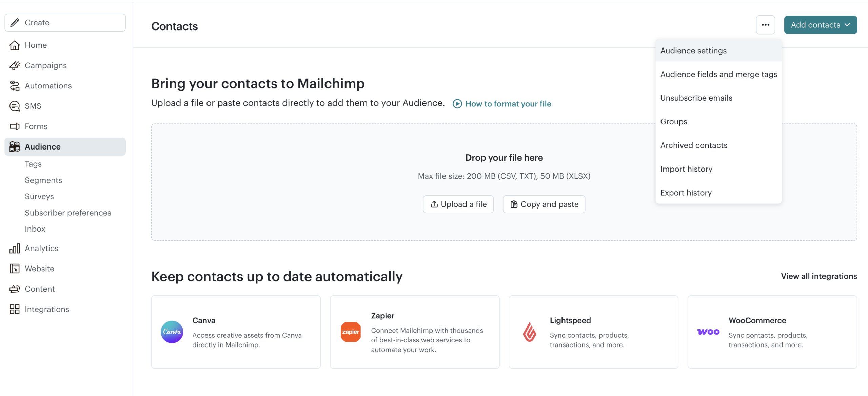Collapse the Audience sidebar section
Image resolution: width=868 pixels, height=396 pixels.
click(65, 146)
